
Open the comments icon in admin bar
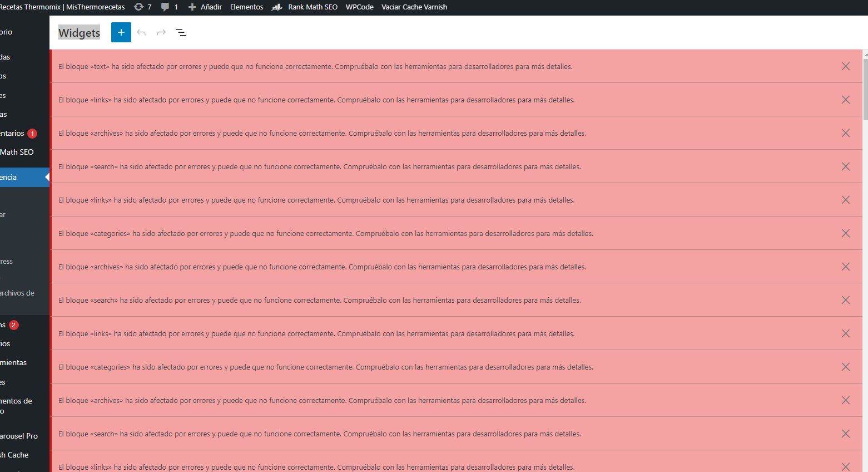[x=169, y=7]
